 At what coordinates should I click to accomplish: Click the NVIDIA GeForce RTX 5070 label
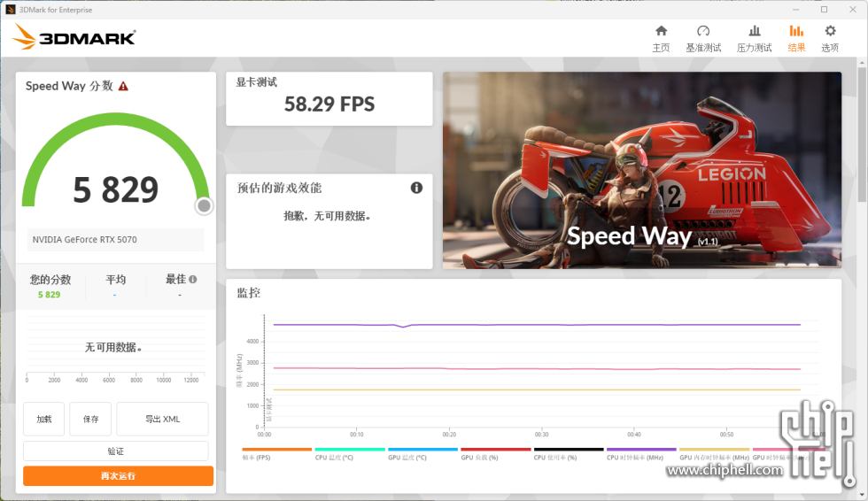(85, 240)
